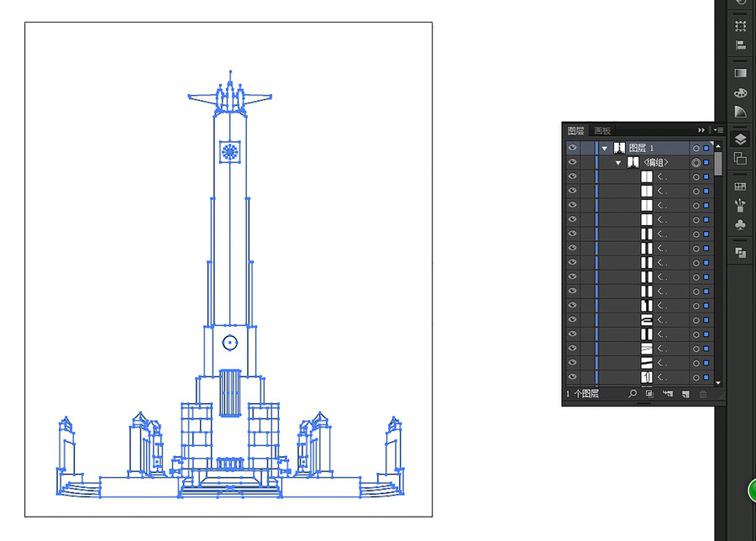Click target circle of <编组> row
Image resolution: width=756 pixels, height=541 pixels.
click(696, 162)
